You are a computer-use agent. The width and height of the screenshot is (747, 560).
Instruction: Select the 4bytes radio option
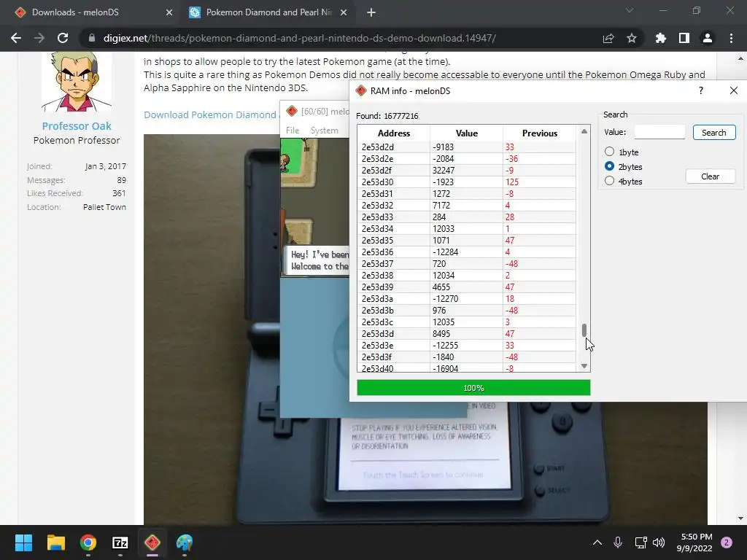click(609, 181)
